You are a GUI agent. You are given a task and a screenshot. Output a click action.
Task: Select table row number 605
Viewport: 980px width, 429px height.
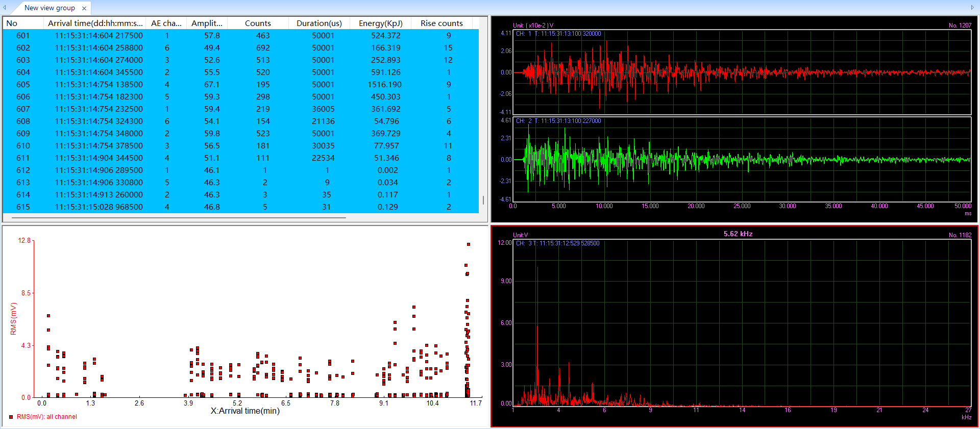[x=241, y=85]
